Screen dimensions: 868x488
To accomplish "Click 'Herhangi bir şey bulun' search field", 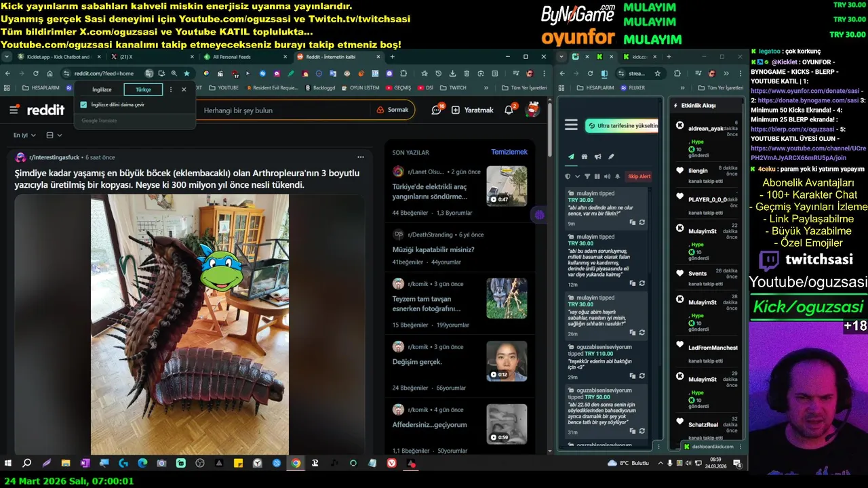I will (x=285, y=110).
